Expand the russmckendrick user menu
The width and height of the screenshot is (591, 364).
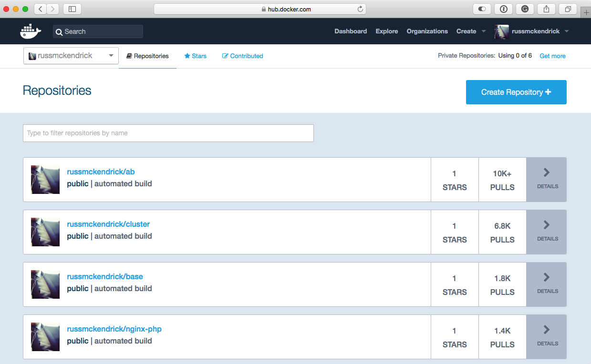pos(532,31)
